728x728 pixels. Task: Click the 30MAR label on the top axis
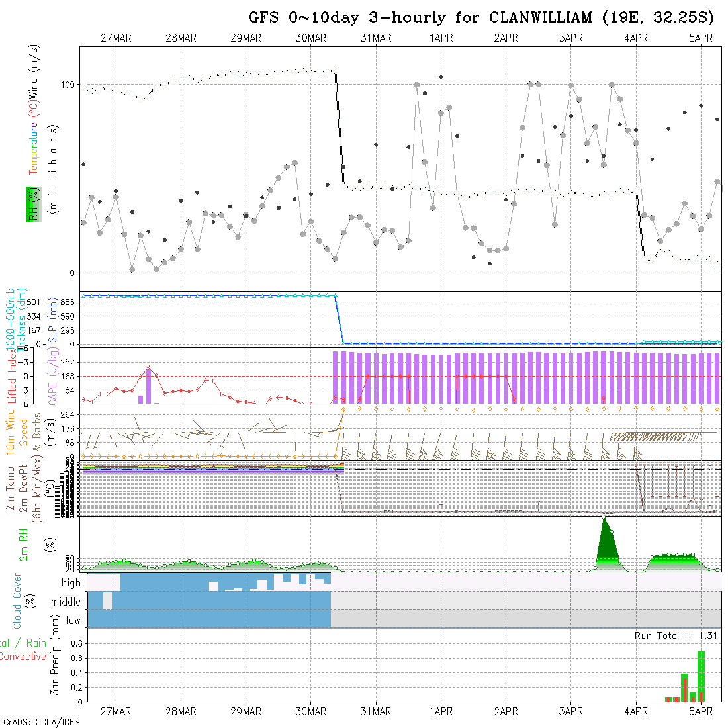(x=311, y=38)
